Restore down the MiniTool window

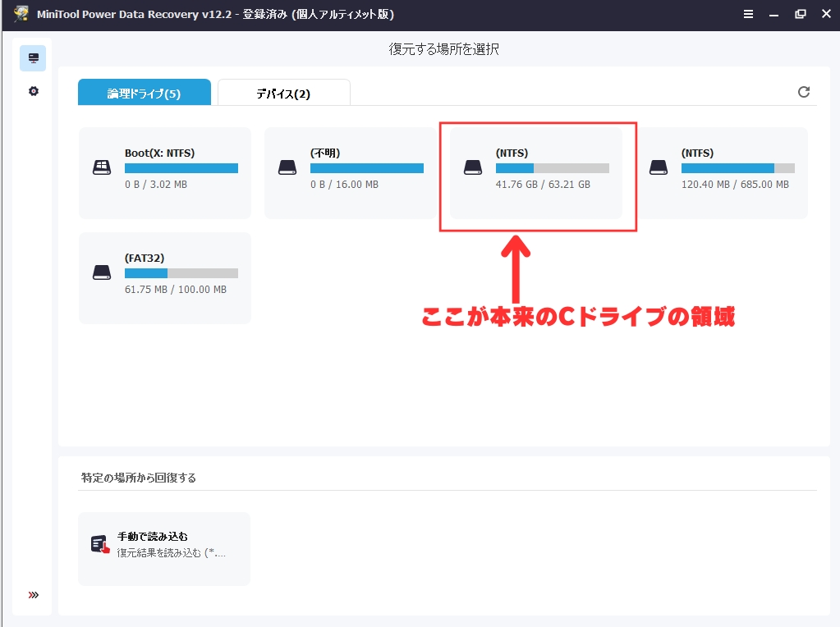click(801, 15)
